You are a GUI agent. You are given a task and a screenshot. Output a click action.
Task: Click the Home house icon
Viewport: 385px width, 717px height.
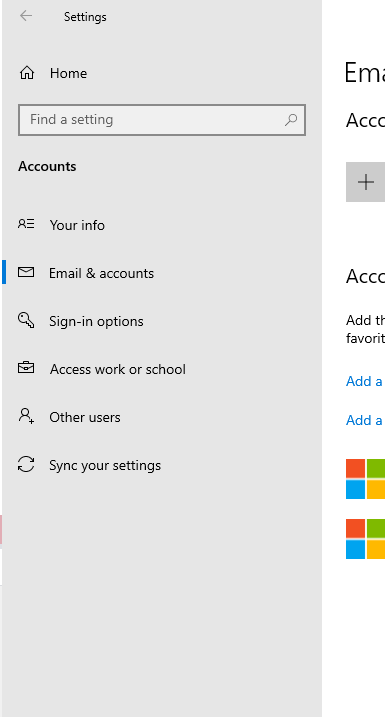coord(27,73)
